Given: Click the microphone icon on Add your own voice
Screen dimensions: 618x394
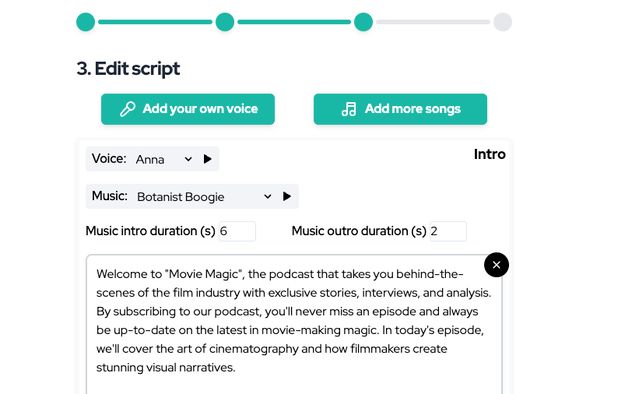Looking at the screenshot, I should click(127, 109).
